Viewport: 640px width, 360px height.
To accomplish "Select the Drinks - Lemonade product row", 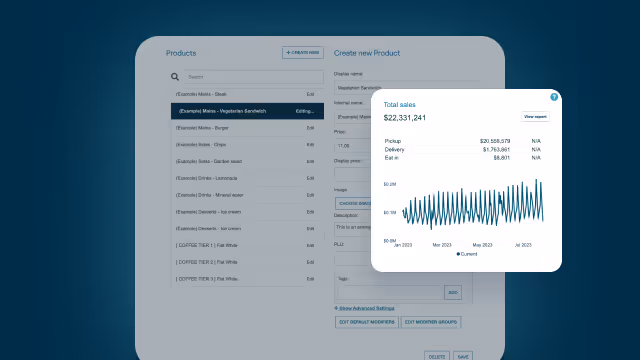I will 247,178.
